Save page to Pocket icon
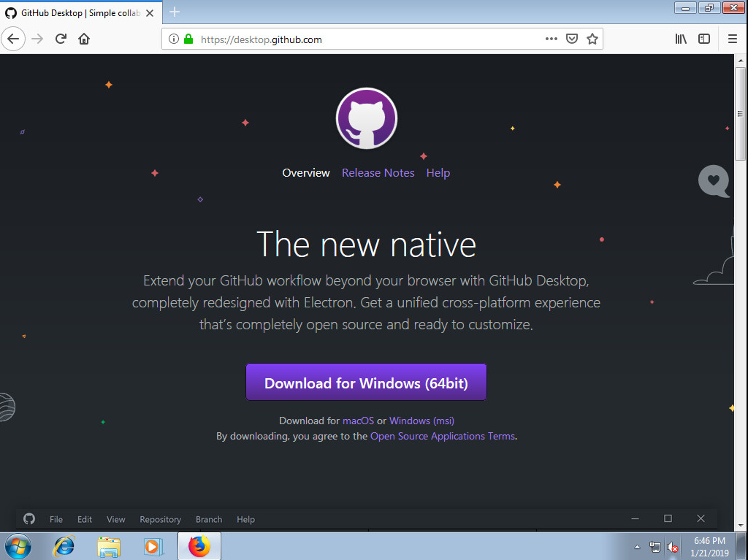Image resolution: width=748 pixels, height=560 pixels. point(572,39)
